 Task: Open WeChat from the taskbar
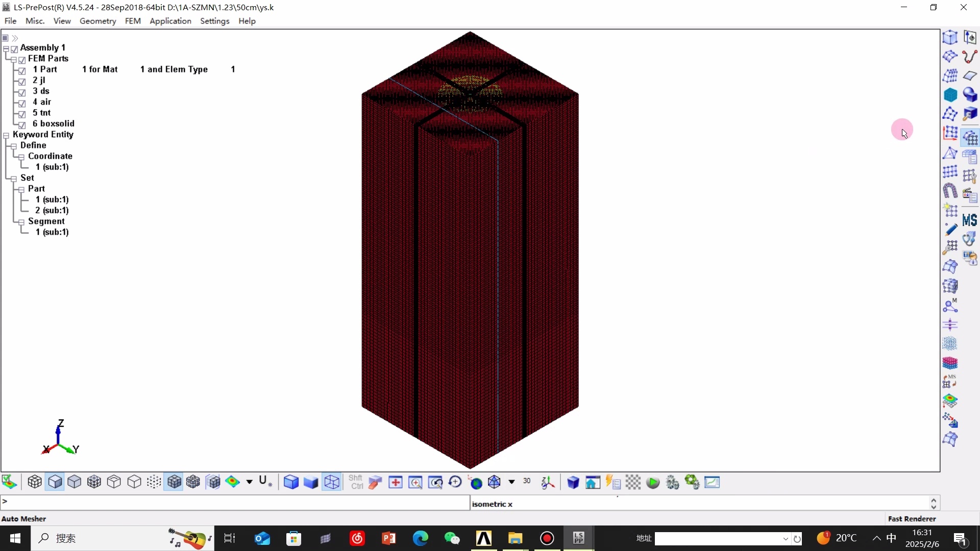452,538
